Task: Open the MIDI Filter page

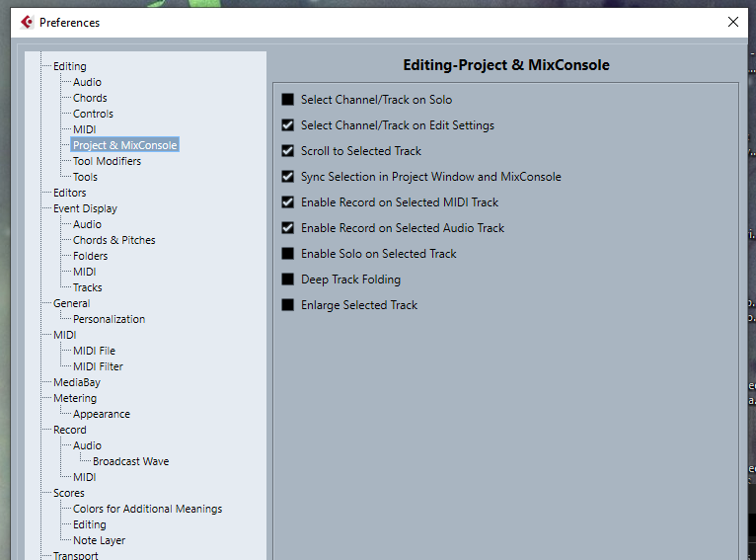Action: pos(98,366)
